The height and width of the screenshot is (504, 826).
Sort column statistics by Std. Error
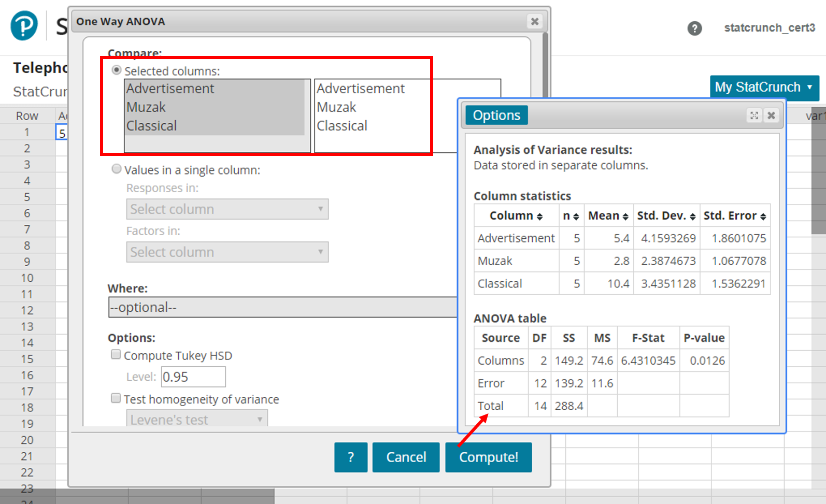click(763, 217)
